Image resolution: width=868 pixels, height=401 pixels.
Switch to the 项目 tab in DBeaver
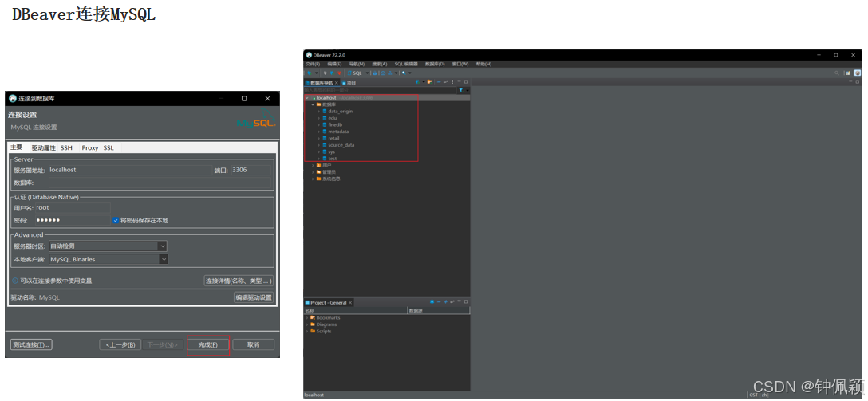pyautogui.click(x=349, y=82)
